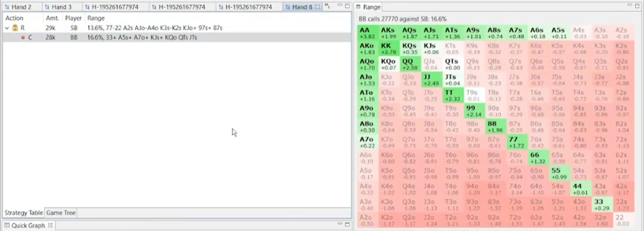Click the lock icon on the R row
This screenshot has width=644, height=231.
15,28
